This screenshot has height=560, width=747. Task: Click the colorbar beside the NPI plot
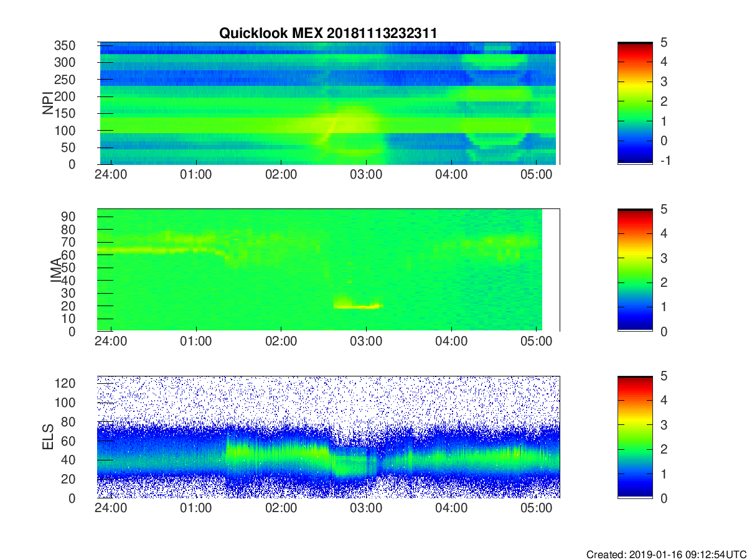pos(635,103)
